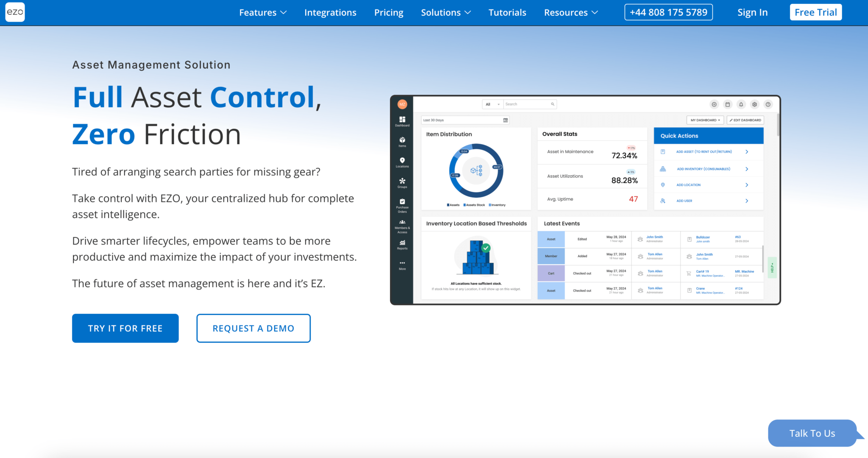
Task: Click the Search field in dashboard
Action: pos(530,104)
